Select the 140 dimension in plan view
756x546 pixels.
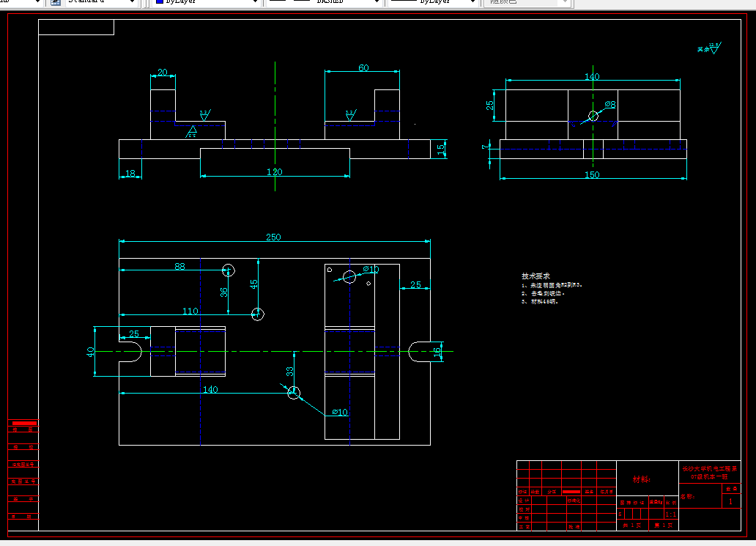(x=210, y=389)
